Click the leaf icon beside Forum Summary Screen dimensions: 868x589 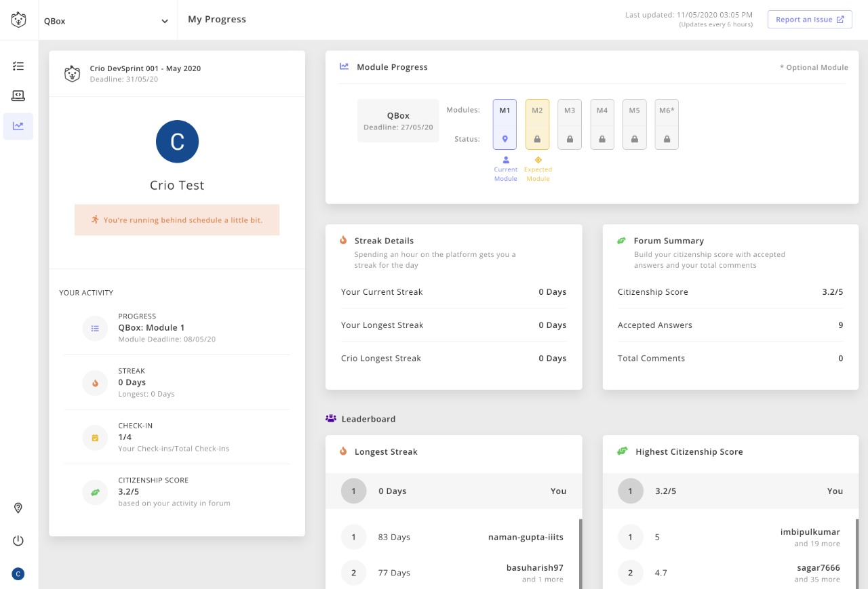621,241
